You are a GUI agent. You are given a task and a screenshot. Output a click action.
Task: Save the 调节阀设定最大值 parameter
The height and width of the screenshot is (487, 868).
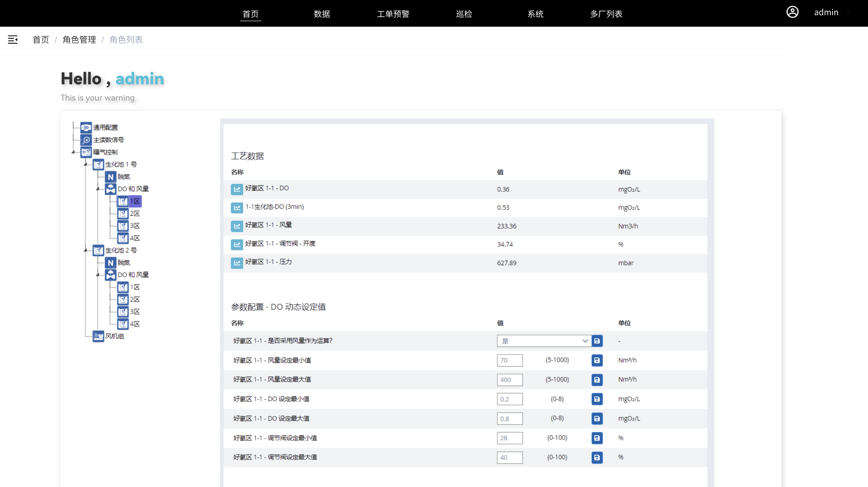tap(597, 457)
